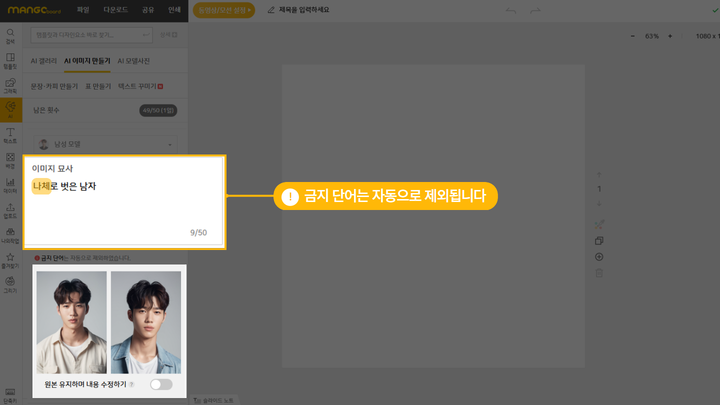Open the 그리기 drawing sidebar icon
The image size is (720, 405).
tap(10, 285)
